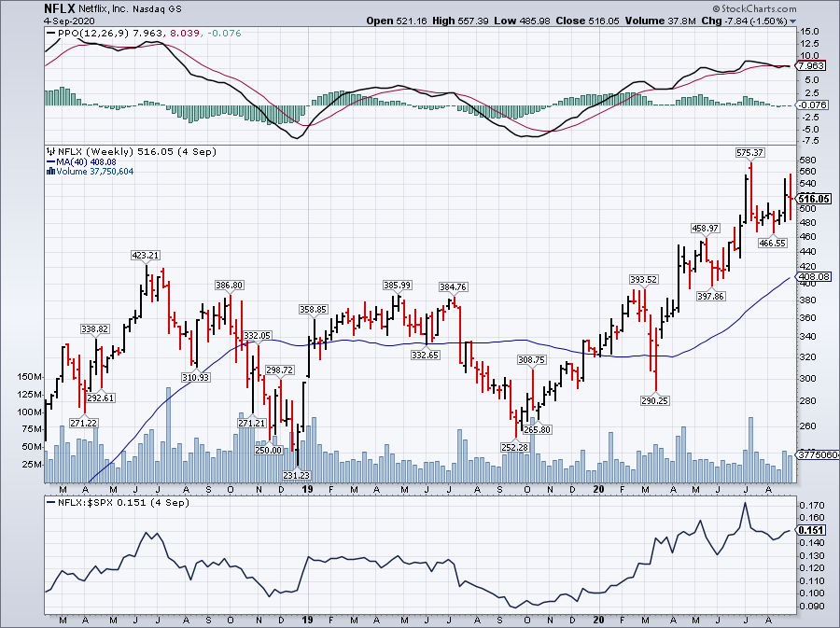Click the 0.151 tag on ratio axis
This screenshot has height=628, width=840.
pos(810,530)
